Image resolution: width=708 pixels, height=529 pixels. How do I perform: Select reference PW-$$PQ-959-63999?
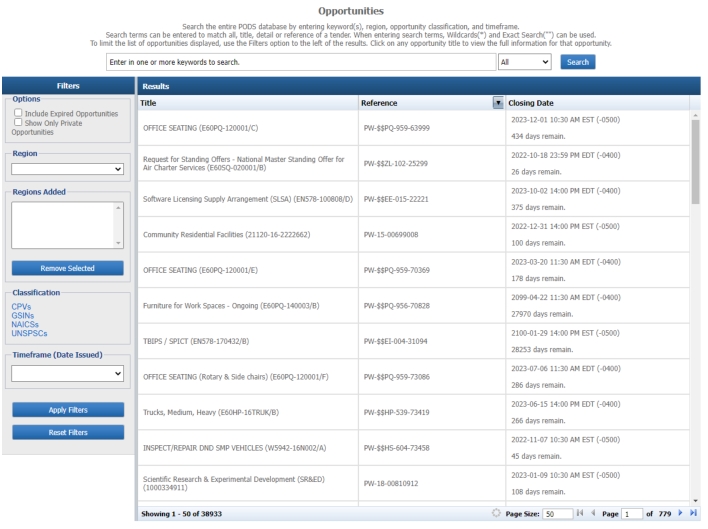point(397,128)
